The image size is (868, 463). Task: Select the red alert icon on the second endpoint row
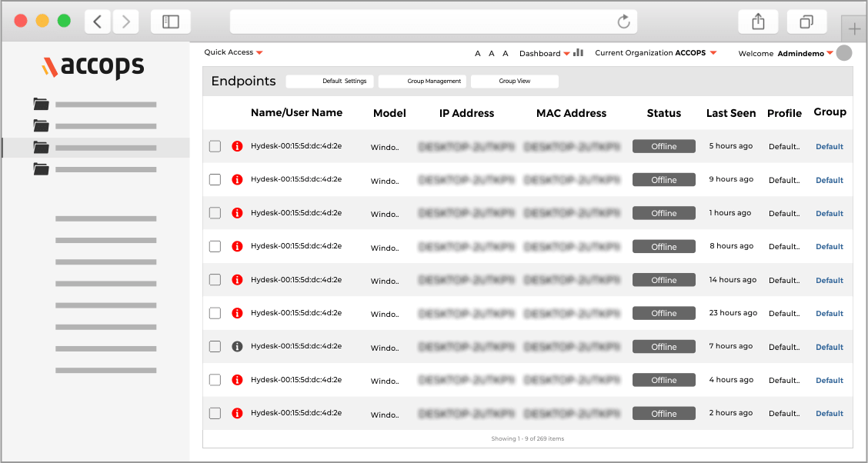[237, 179]
